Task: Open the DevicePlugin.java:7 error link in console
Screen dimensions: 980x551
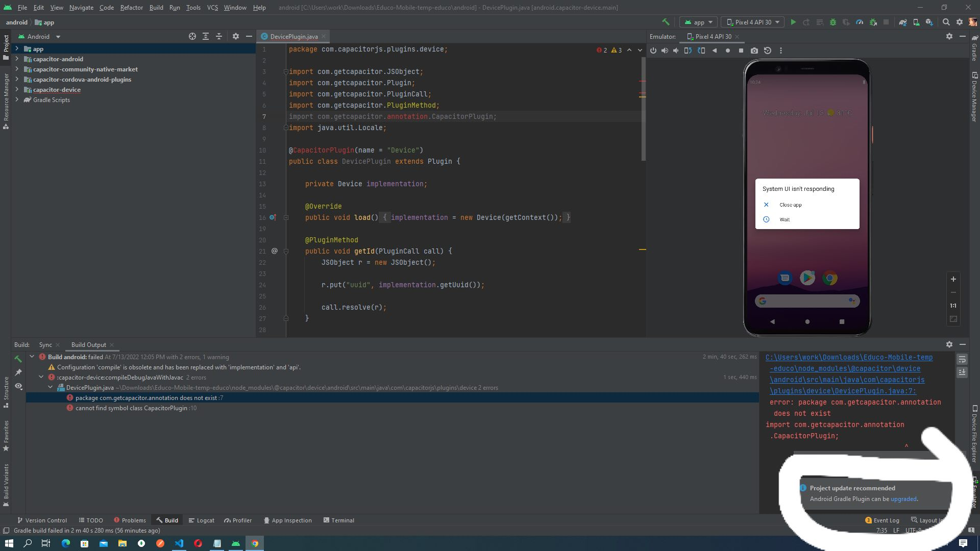Action: [842, 391]
